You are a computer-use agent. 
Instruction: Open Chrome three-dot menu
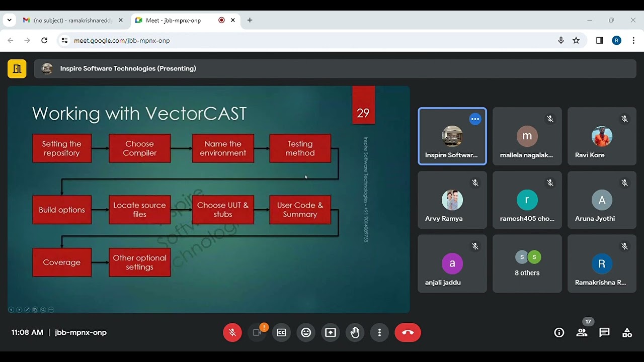(x=633, y=40)
